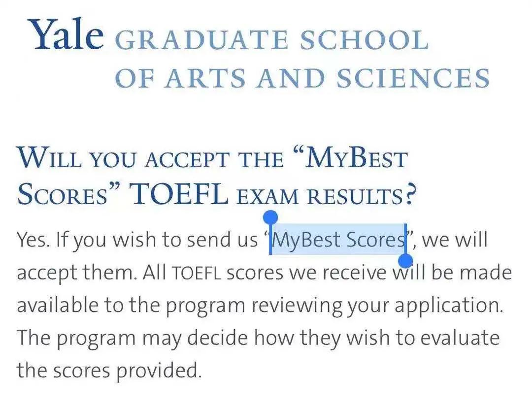Tap the lower text selection end handle

tap(406, 261)
